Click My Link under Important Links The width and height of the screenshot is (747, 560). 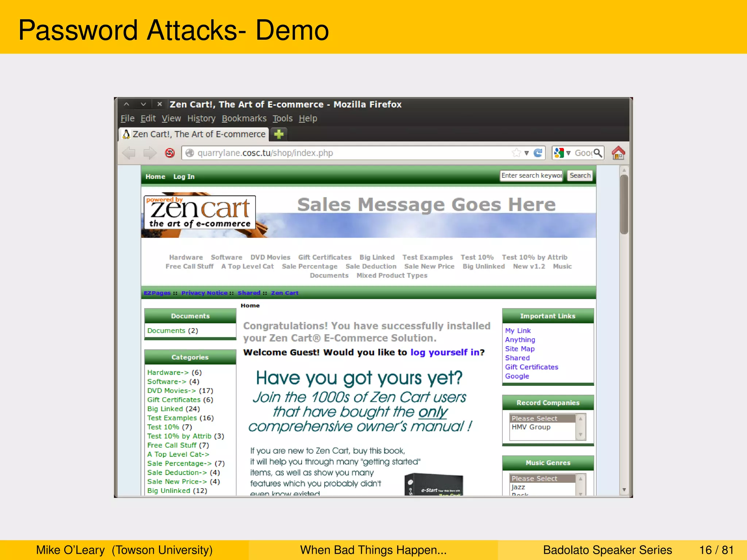518,331
